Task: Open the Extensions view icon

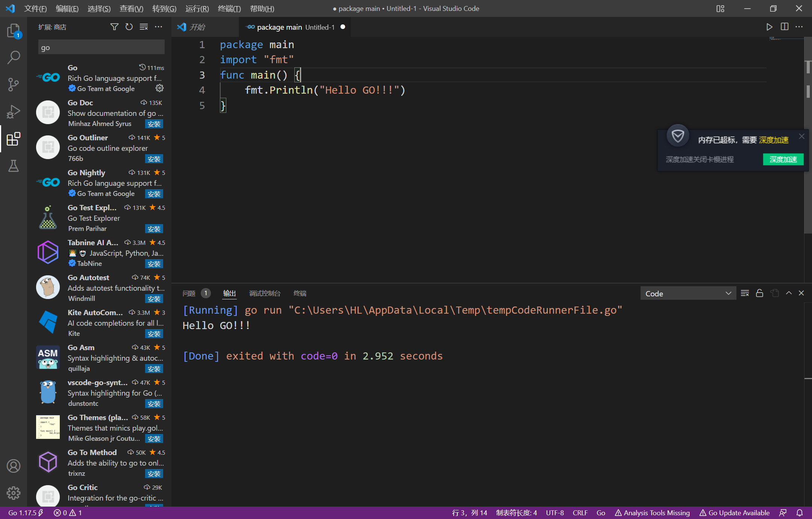Action: (x=14, y=139)
